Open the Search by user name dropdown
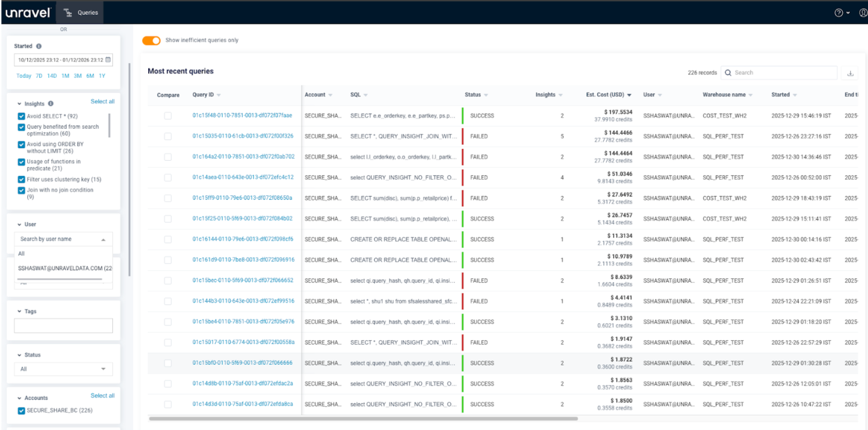The width and height of the screenshot is (868, 430). 63,239
